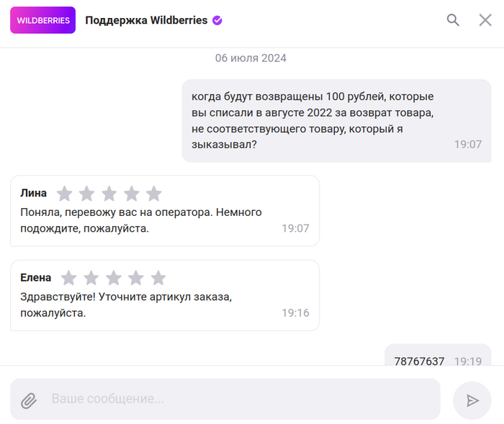Send the message with the arrow button

point(472,400)
